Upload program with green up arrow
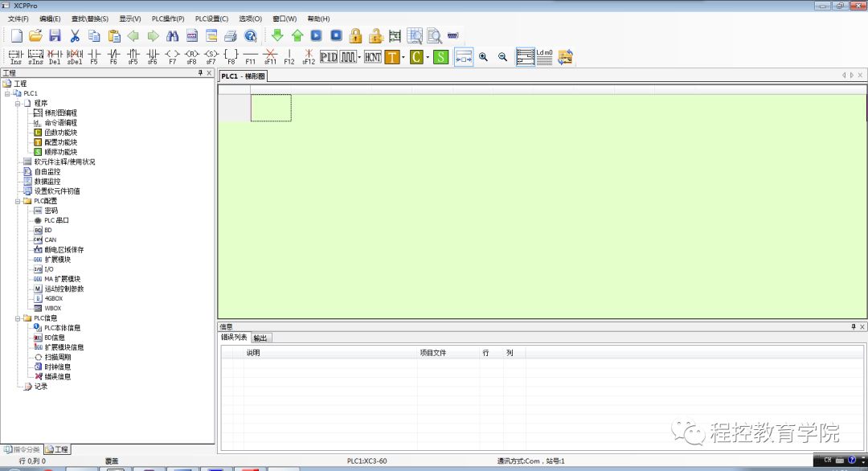 (x=297, y=35)
